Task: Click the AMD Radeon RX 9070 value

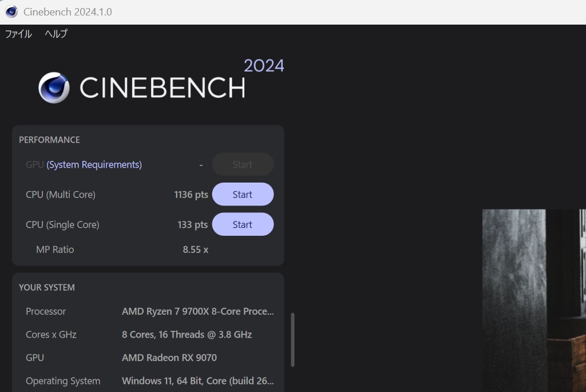Action: 169,358
